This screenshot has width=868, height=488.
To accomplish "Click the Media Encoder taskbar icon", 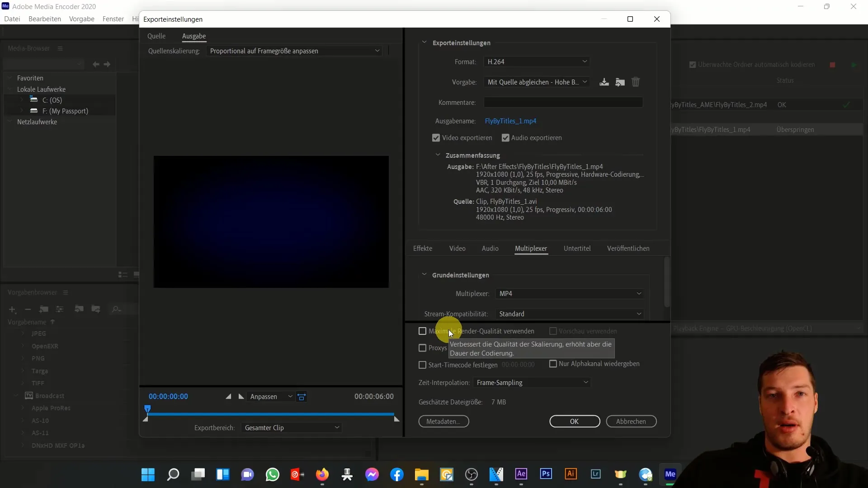I will click(670, 474).
